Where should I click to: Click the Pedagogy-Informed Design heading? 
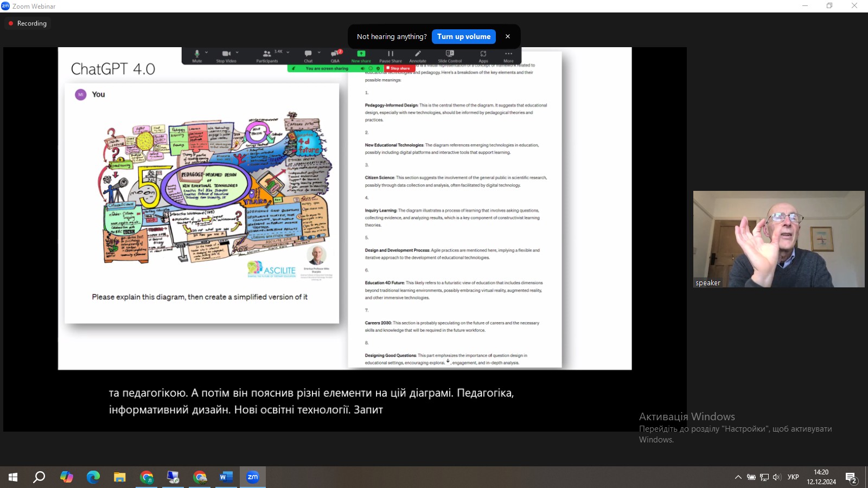[x=391, y=105]
